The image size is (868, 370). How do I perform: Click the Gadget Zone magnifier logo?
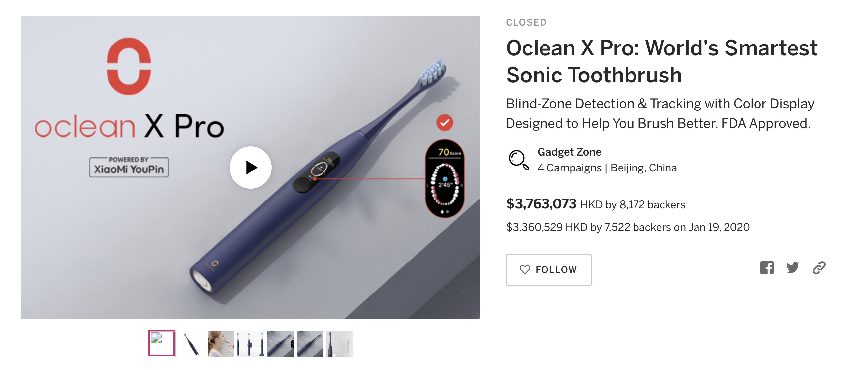point(518,160)
